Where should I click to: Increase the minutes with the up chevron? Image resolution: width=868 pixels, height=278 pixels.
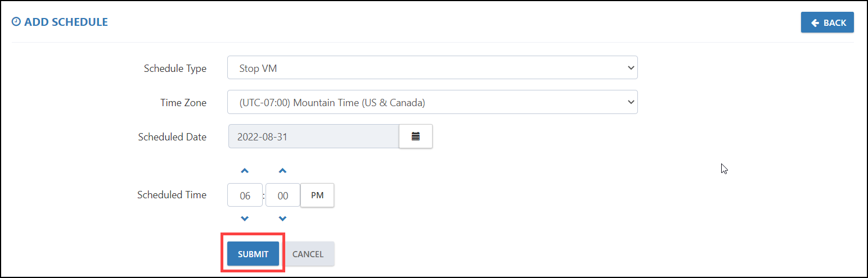coord(283,171)
